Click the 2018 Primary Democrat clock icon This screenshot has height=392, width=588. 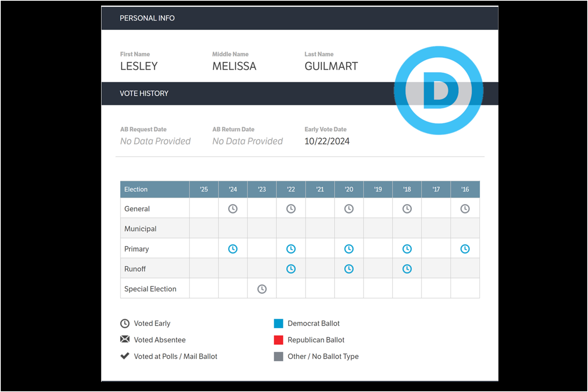click(x=407, y=249)
